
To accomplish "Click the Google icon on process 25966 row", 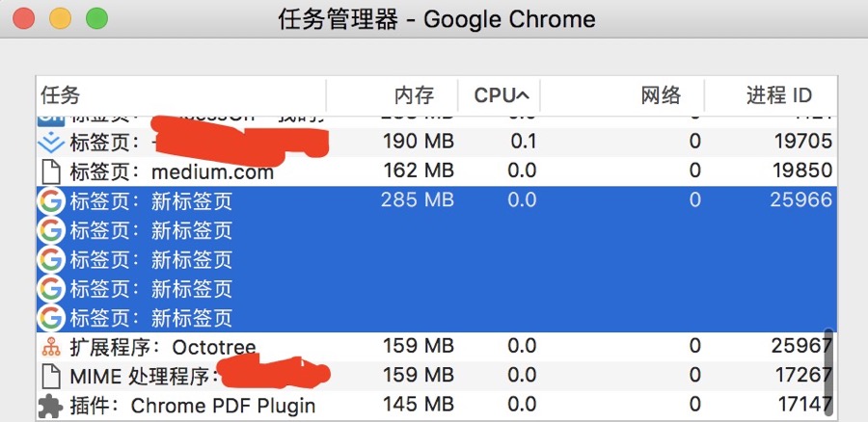I will pyautogui.click(x=50, y=202).
